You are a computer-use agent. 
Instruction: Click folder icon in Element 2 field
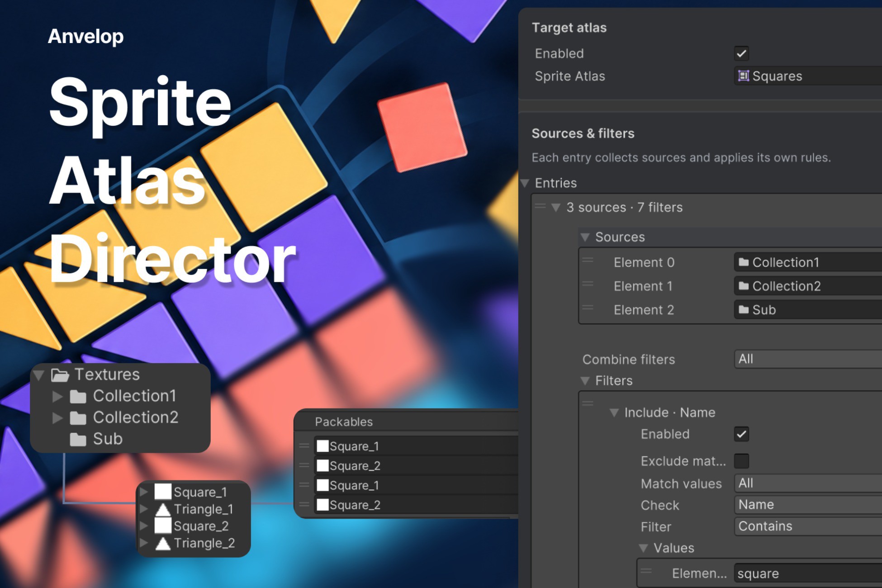click(744, 310)
